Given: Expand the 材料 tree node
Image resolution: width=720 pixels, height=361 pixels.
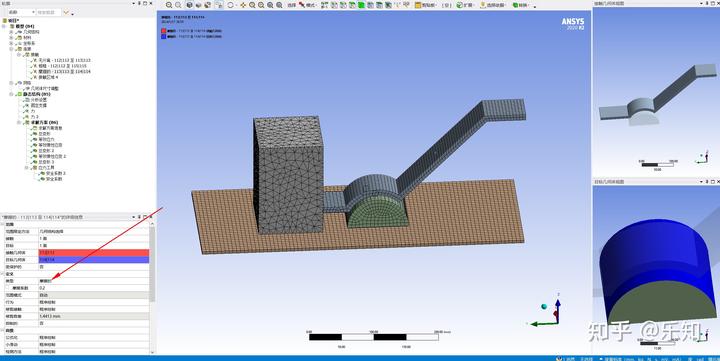Looking at the screenshot, I should pyautogui.click(x=11, y=38).
